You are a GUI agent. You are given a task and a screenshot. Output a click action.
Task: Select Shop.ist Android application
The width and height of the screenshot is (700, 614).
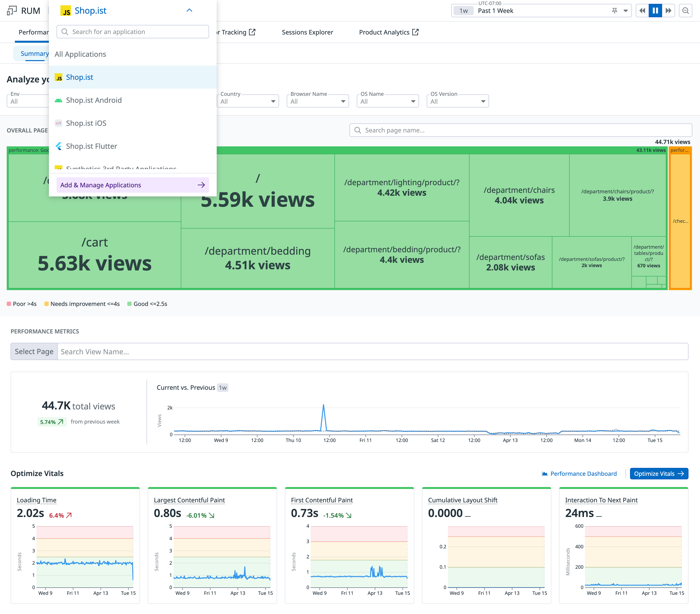click(93, 100)
